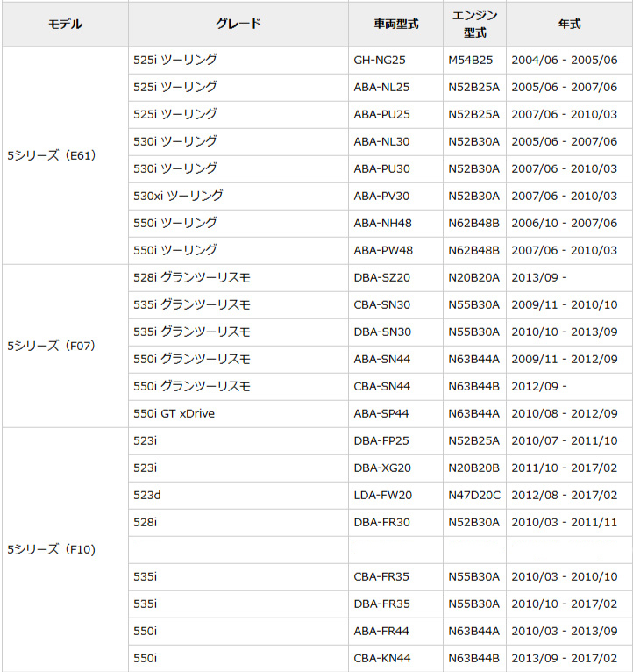Screen dimensions: 633x672
Task: Select the 5シリーズ（F10）model cell
Action: click(65, 549)
